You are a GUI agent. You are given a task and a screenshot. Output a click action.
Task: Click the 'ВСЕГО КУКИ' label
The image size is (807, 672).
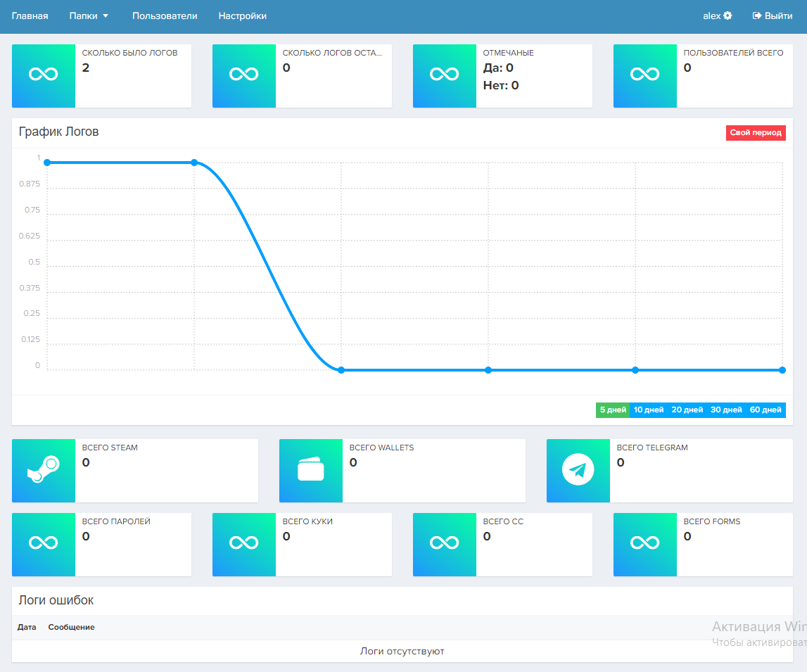pos(307,521)
